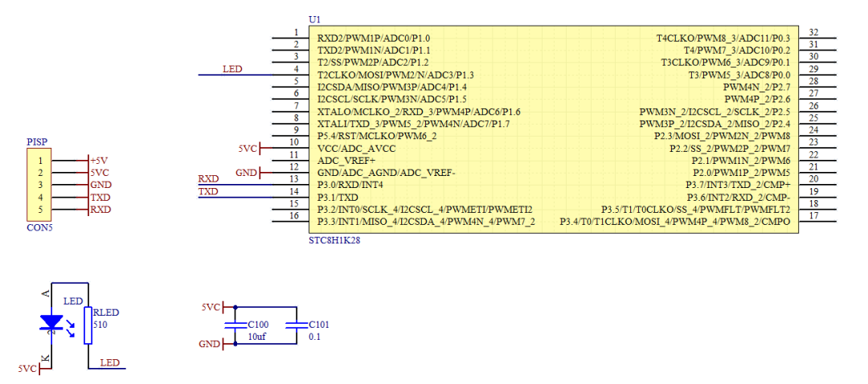Select the RLED resistor symbol
868x384 pixels.
88,325
